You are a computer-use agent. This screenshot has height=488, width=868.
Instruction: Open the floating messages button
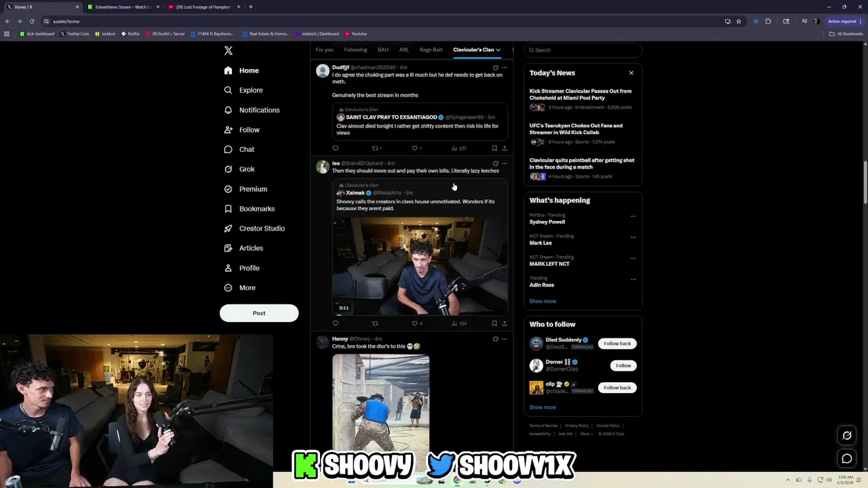coord(847,459)
